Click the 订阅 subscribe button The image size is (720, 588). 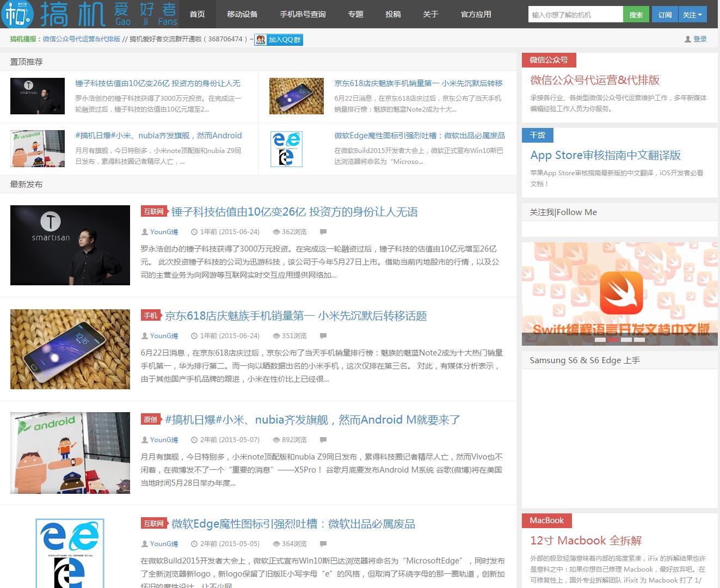point(665,15)
